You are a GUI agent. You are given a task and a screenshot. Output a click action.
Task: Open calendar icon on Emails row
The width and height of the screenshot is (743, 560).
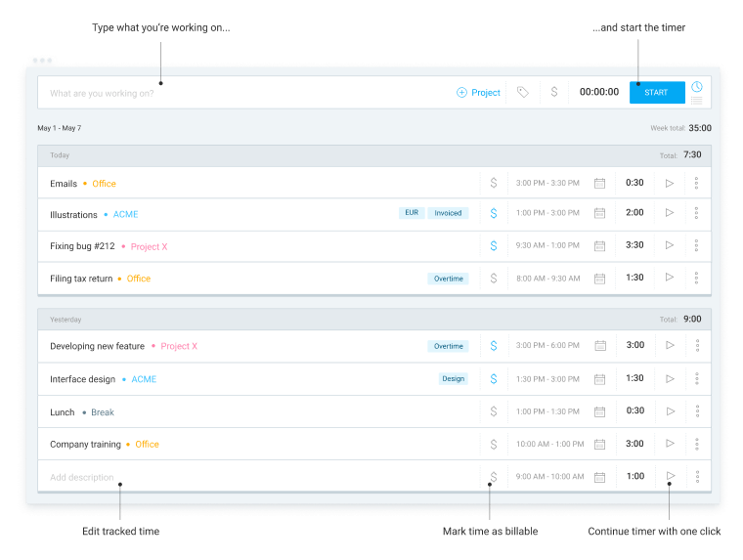point(600,183)
